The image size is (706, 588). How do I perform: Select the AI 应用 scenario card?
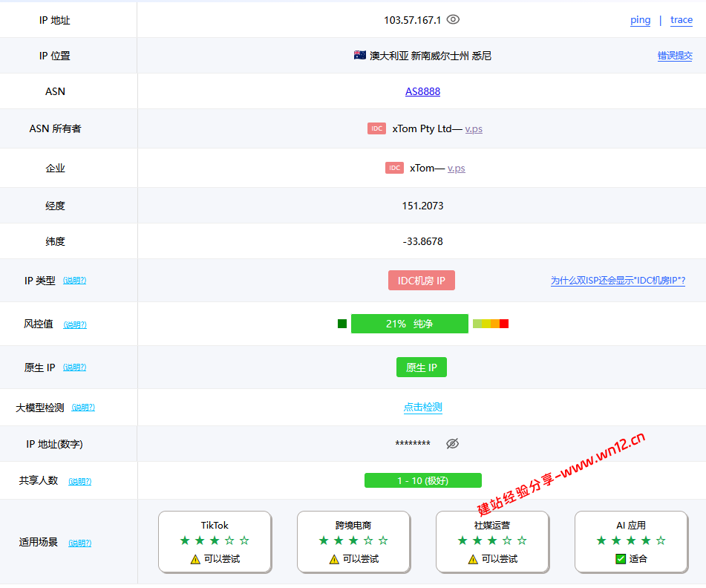click(631, 542)
